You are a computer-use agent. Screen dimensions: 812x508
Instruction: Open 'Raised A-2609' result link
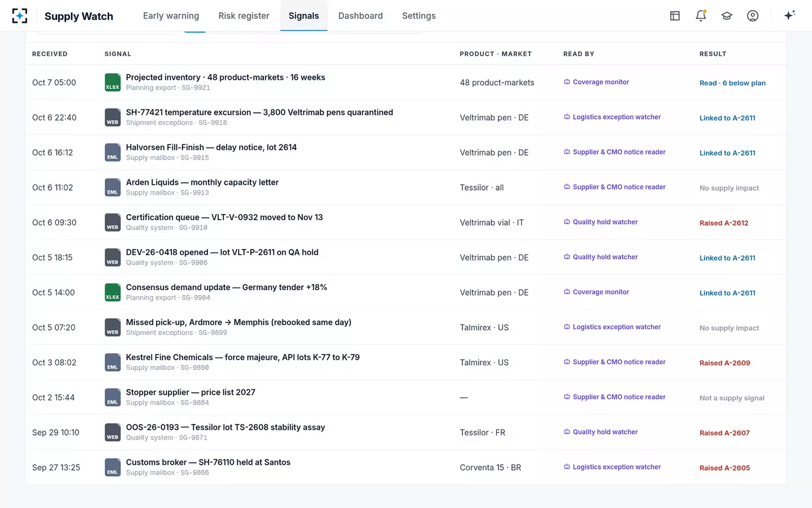725,363
